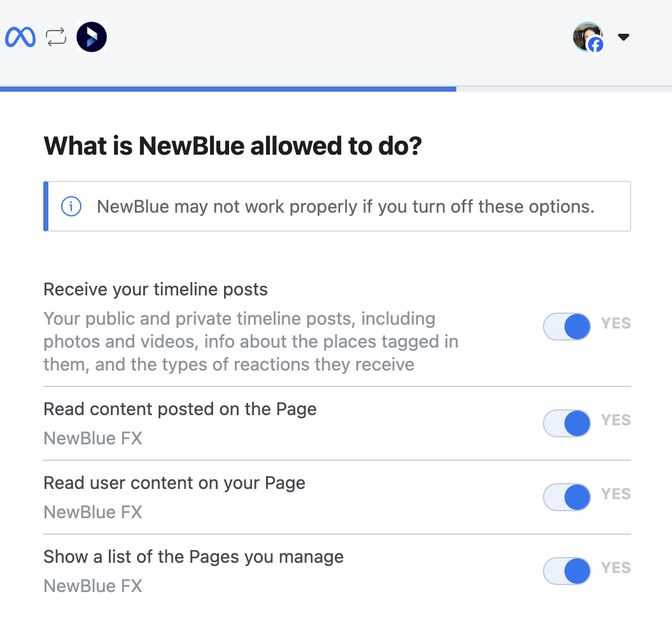Click the info icon in notice
Viewport: 672px width, 629px height.
click(x=71, y=207)
